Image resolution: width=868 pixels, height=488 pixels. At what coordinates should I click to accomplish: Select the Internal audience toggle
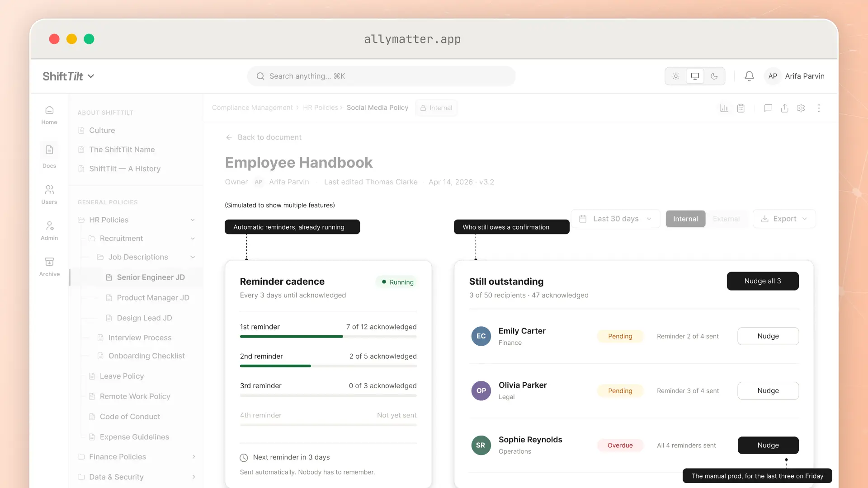(685, 219)
